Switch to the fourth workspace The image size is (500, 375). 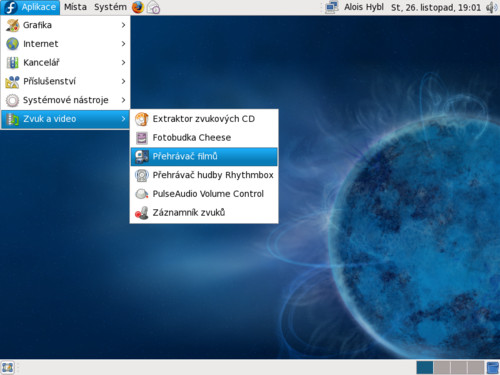pyautogui.click(x=476, y=368)
